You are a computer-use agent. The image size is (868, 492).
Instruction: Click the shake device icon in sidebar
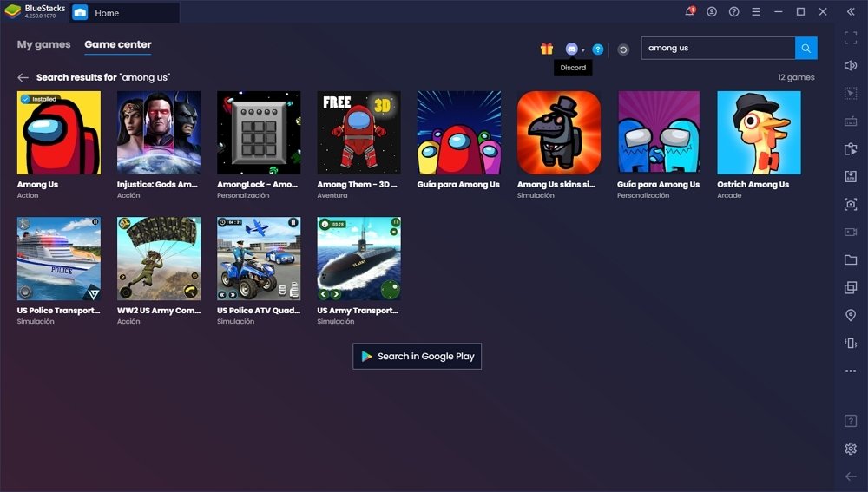click(x=851, y=343)
